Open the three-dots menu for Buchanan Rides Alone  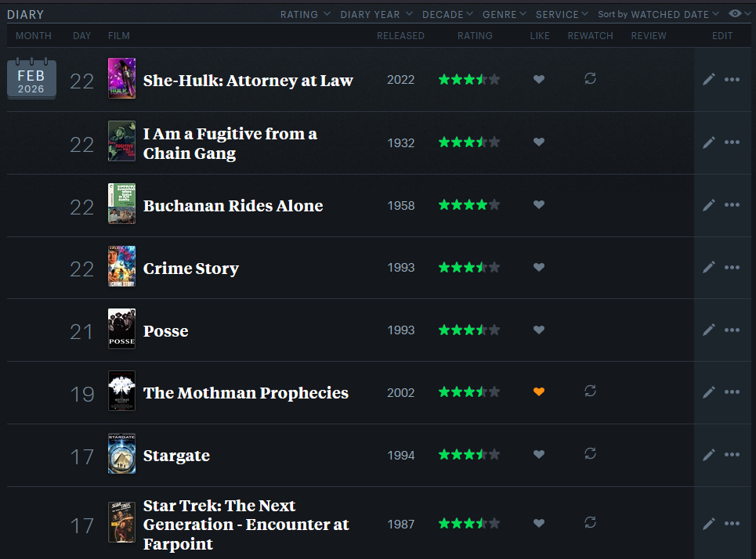point(732,204)
